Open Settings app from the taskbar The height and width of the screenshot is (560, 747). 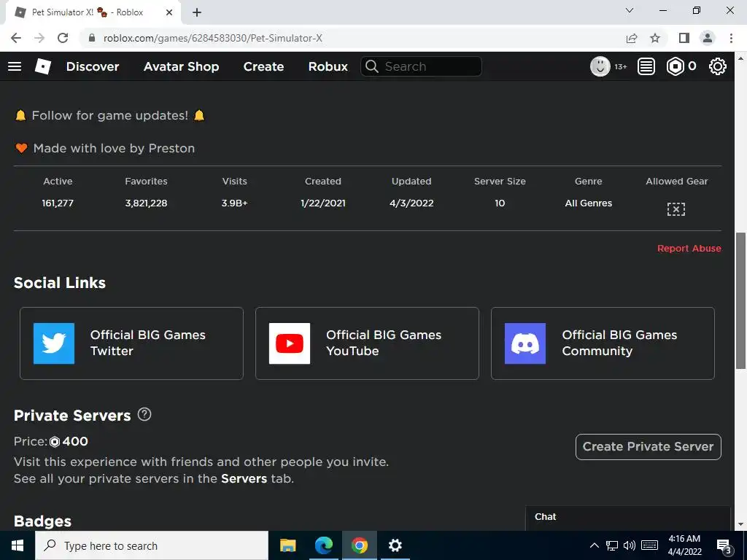click(x=395, y=545)
